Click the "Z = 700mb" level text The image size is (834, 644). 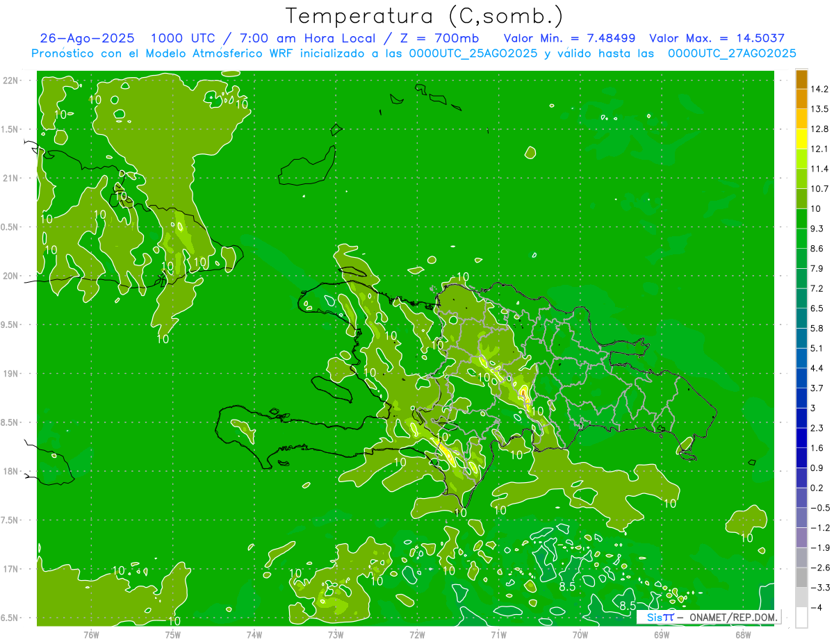[441, 38]
